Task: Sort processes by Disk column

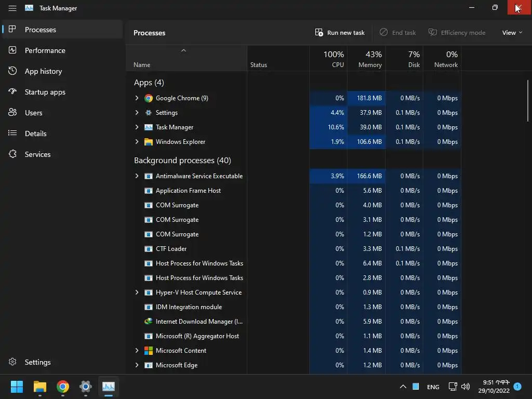Action: (404, 58)
